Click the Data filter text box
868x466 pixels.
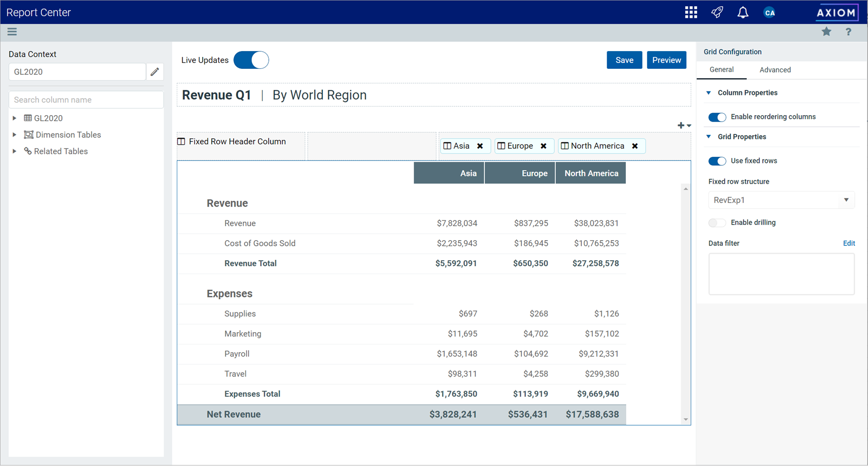781,274
